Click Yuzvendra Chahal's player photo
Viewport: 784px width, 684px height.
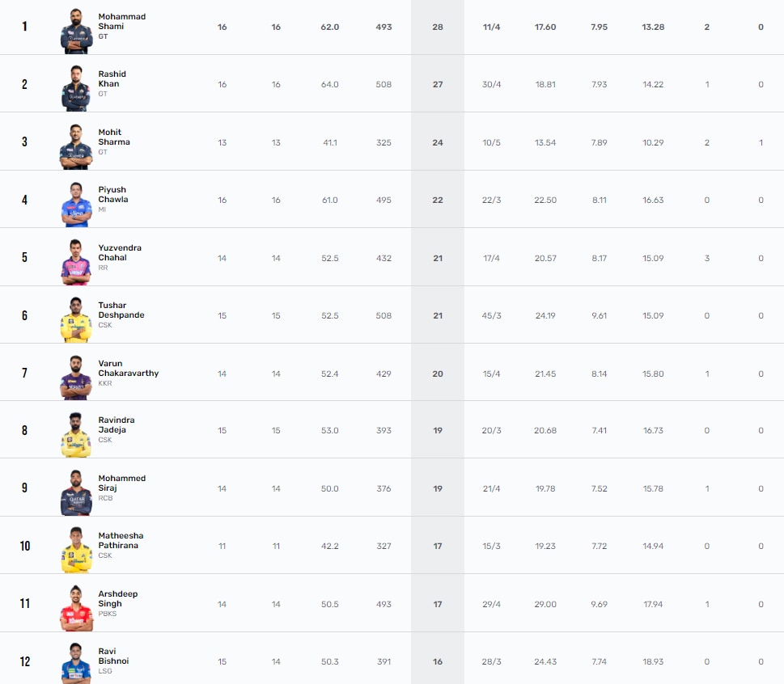[x=75, y=257]
